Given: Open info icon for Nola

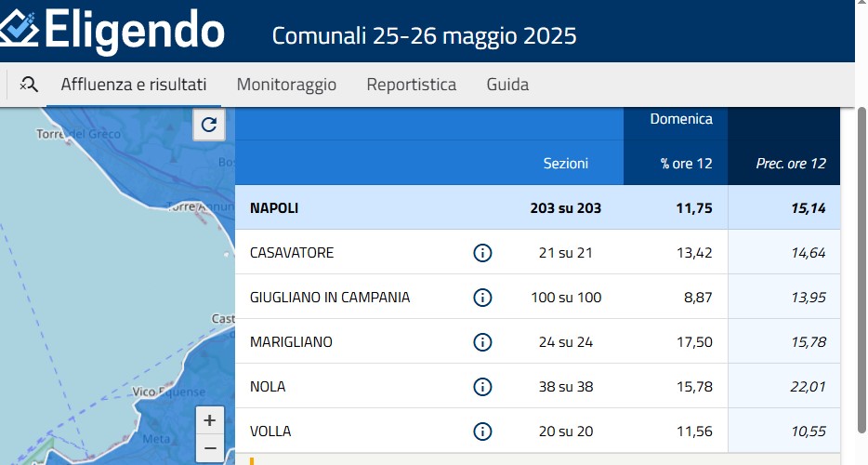Looking at the screenshot, I should (x=482, y=387).
